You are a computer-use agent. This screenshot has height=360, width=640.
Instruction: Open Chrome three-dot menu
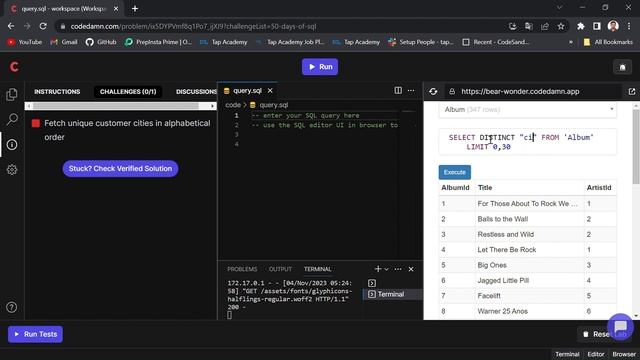click(x=629, y=26)
